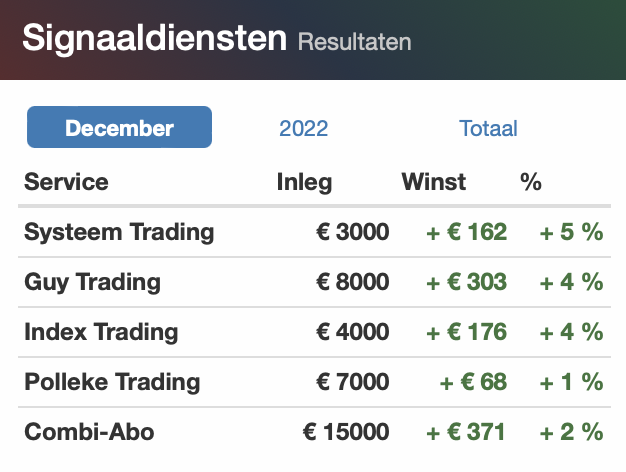Click the + 5 % Systeem Trading percentage
626x472 pixels.
coord(571,232)
